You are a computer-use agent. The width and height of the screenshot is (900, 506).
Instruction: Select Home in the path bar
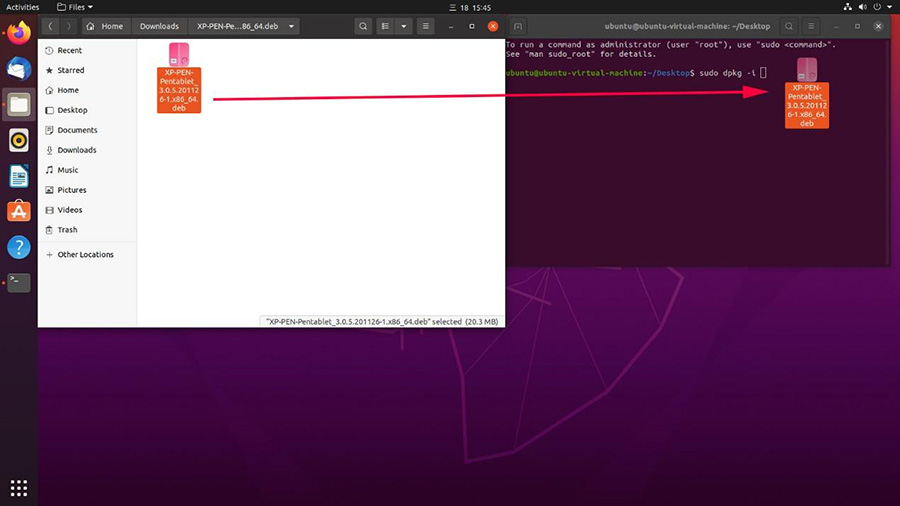click(105, 26)
